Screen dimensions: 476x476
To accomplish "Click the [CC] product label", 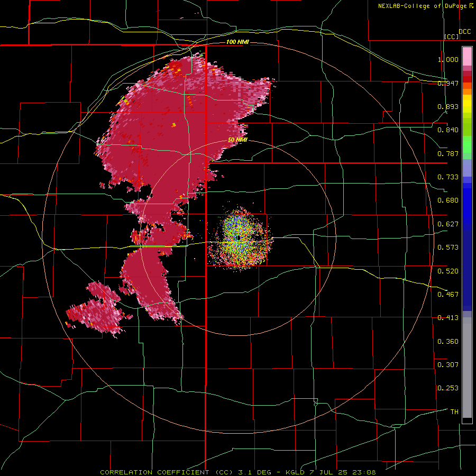I will [x=452, y=36].
